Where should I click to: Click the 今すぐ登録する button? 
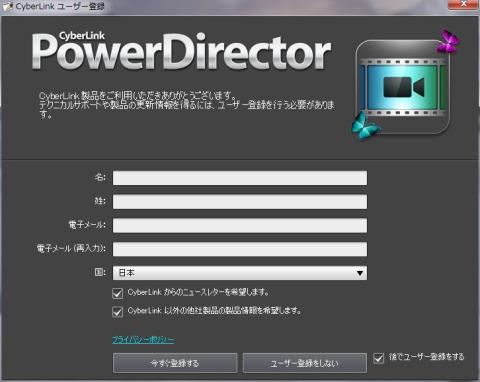point(175,363)
